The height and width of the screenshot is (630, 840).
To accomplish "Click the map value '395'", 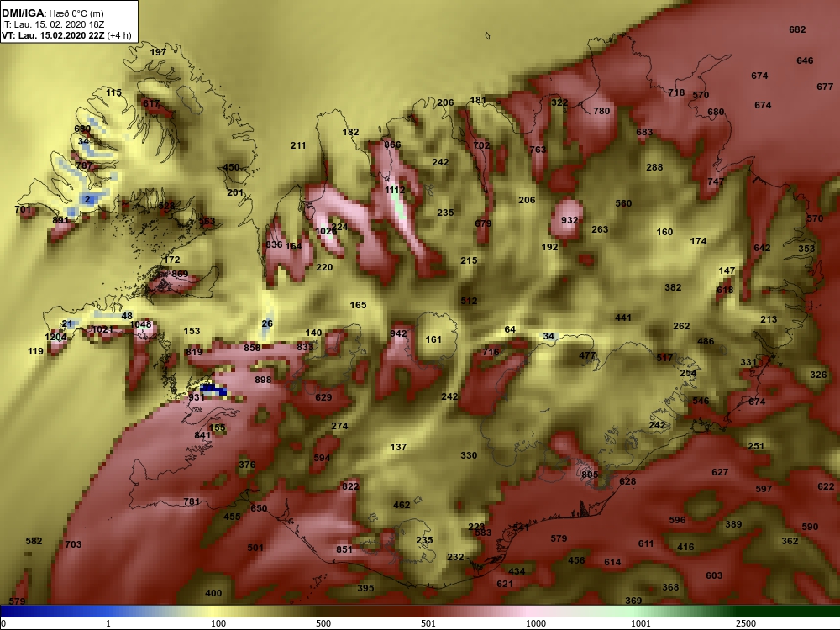I will pyautogui.click(x=365, y=588).
